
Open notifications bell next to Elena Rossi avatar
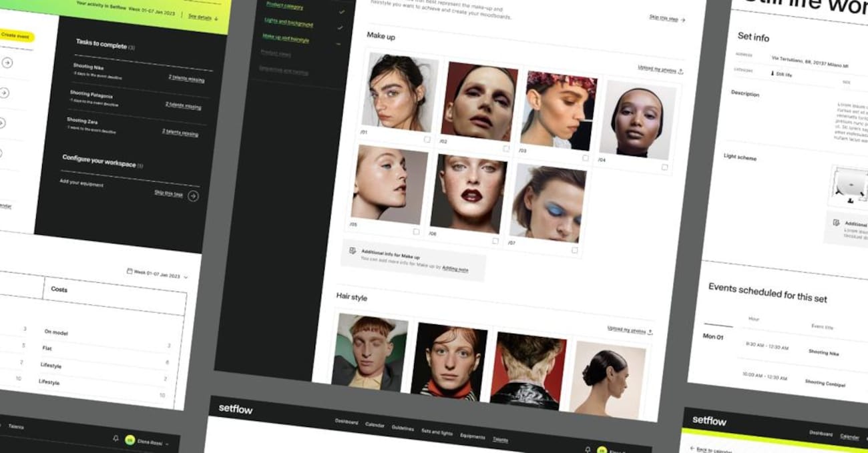[116, 439]
